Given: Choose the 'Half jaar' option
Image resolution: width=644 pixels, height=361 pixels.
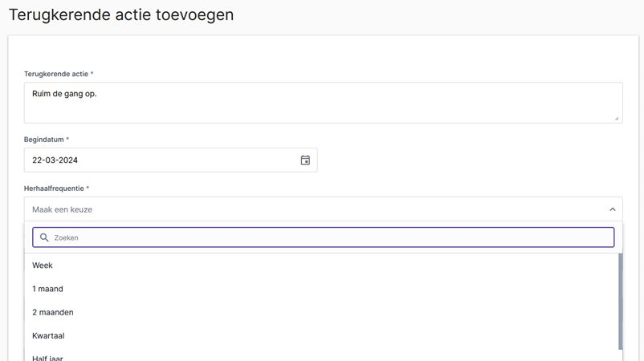Looking at the screenshot, I should (x=47, y=357).
